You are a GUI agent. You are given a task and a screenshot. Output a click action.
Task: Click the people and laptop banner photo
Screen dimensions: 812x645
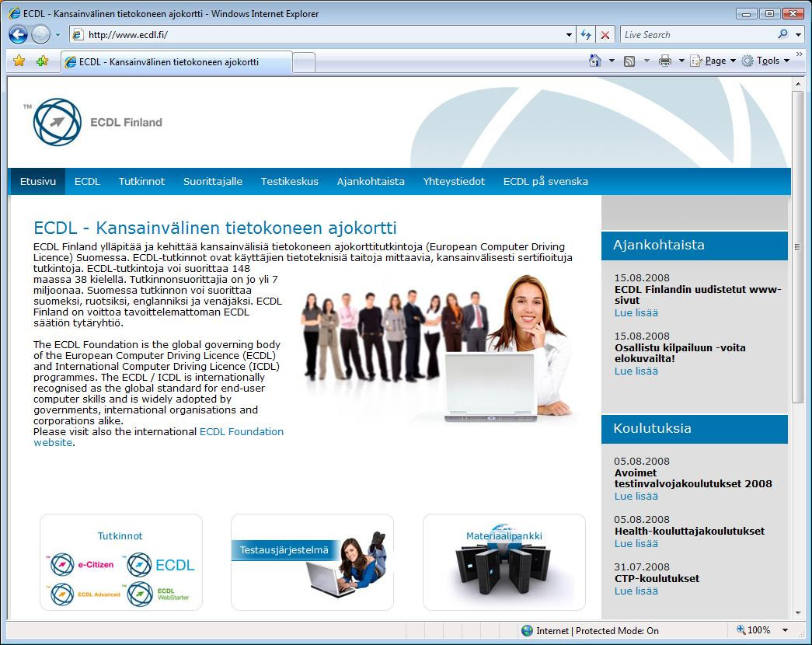click(x=439, y=348)
